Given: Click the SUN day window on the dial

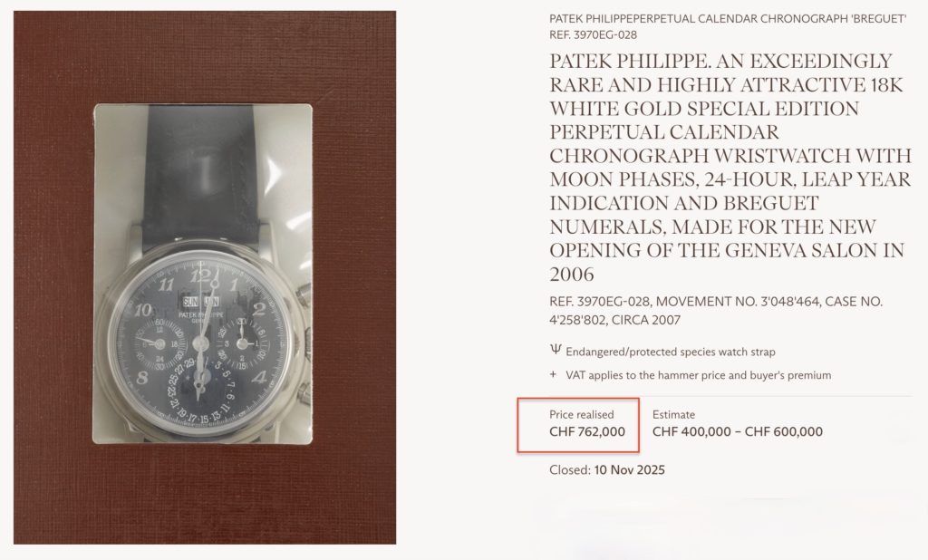Looking at the screenshot, I should click(x=191, y=303).
